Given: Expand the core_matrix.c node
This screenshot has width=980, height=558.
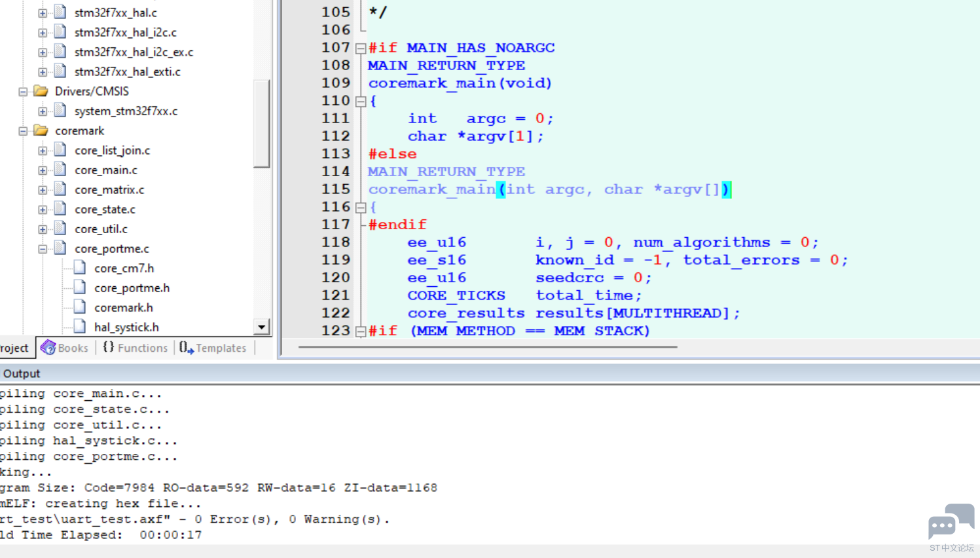Looking at the screenshot, I should tap(43, 190).
